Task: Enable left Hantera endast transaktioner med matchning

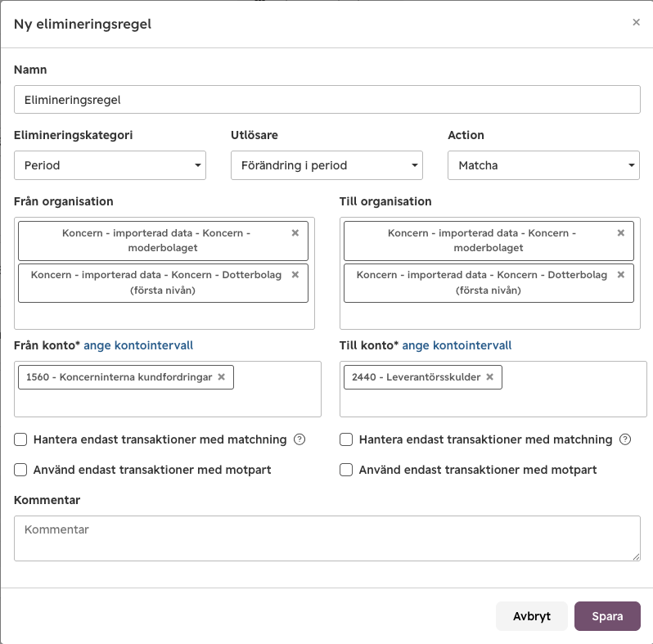Action: click(20, 439)
